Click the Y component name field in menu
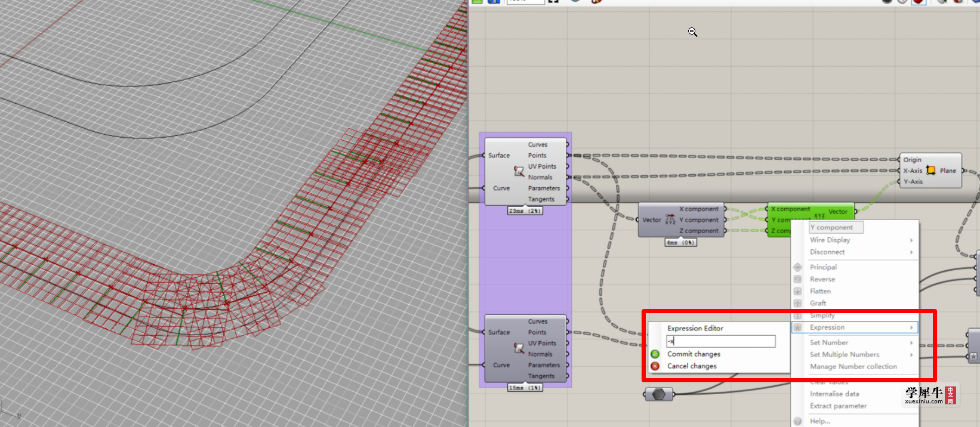 (x=836, y=227)
